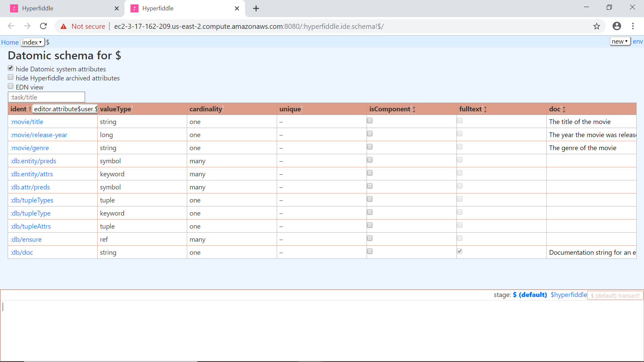Click the Home link
This screenshot has width=644, height=362.
pyautogui.click(x=10, y=42)
